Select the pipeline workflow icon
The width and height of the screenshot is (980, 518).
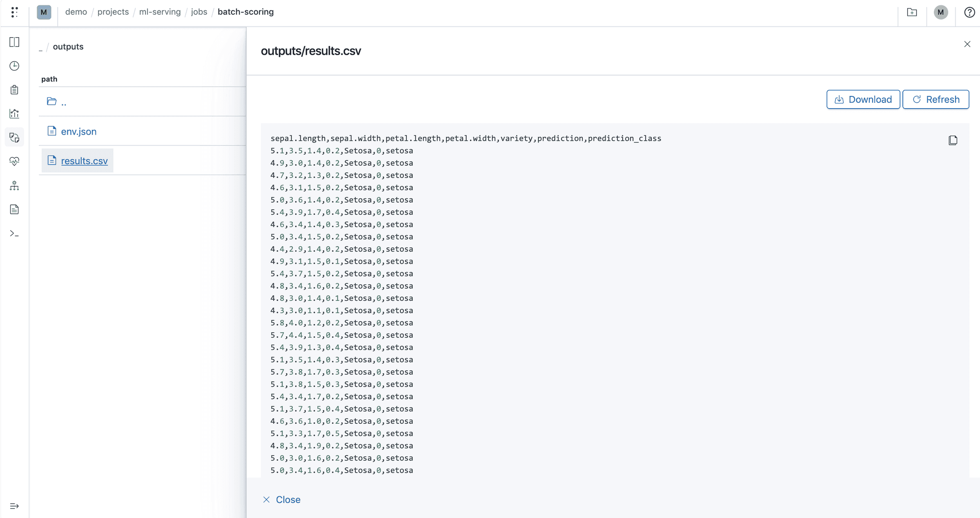tap(14, 186)
